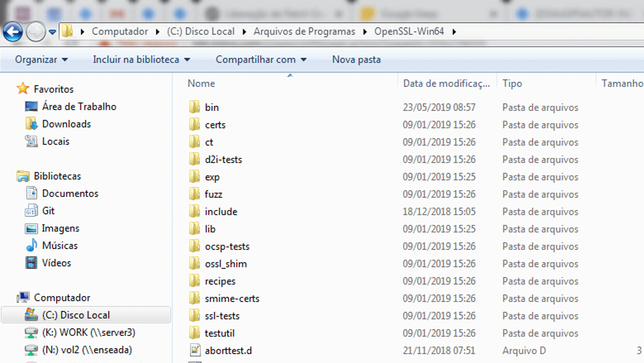Select Área de Trabalho in navigation pane
This screenshot has width=644, height=363.
point(79,106)
